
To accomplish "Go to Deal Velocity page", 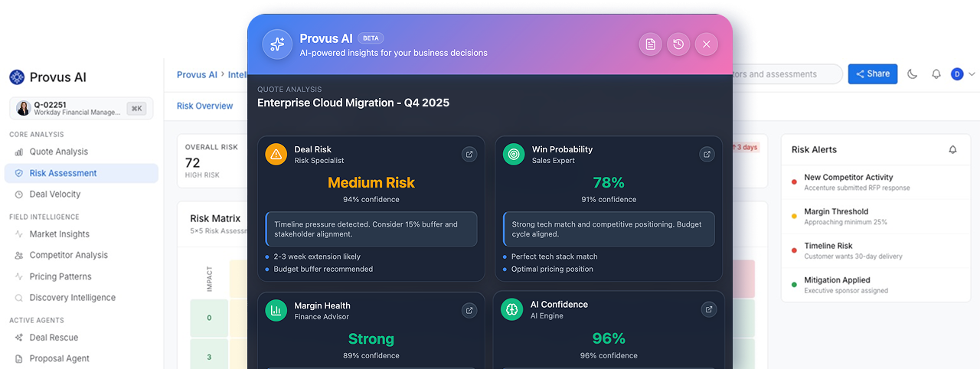I will (55, 194).
